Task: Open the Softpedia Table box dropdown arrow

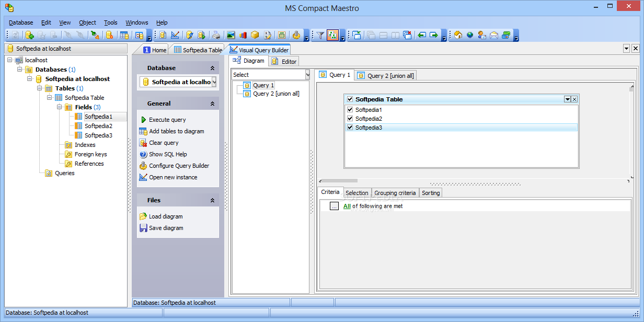Action: pyautogui.click(x=567, y=99)
